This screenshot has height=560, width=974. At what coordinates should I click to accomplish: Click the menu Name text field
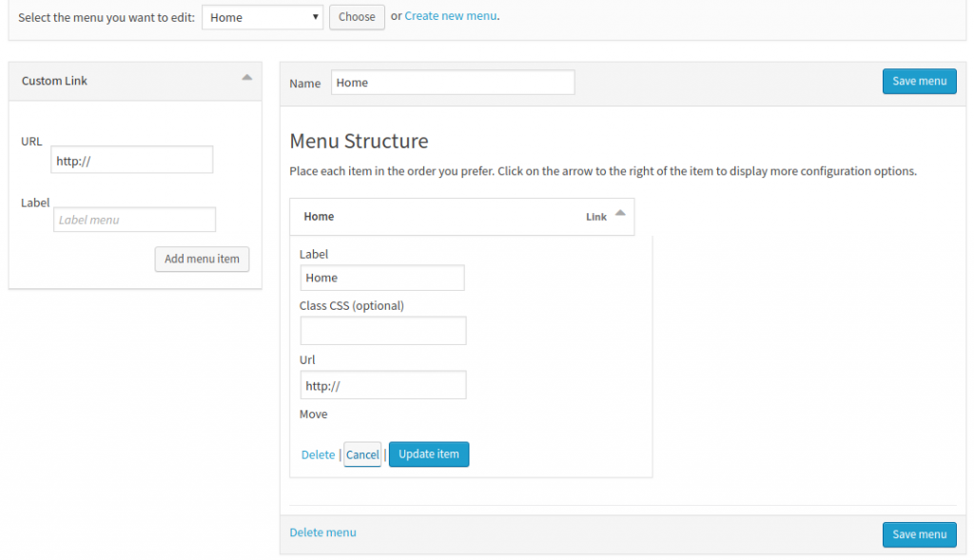click(x=453, y=83)
